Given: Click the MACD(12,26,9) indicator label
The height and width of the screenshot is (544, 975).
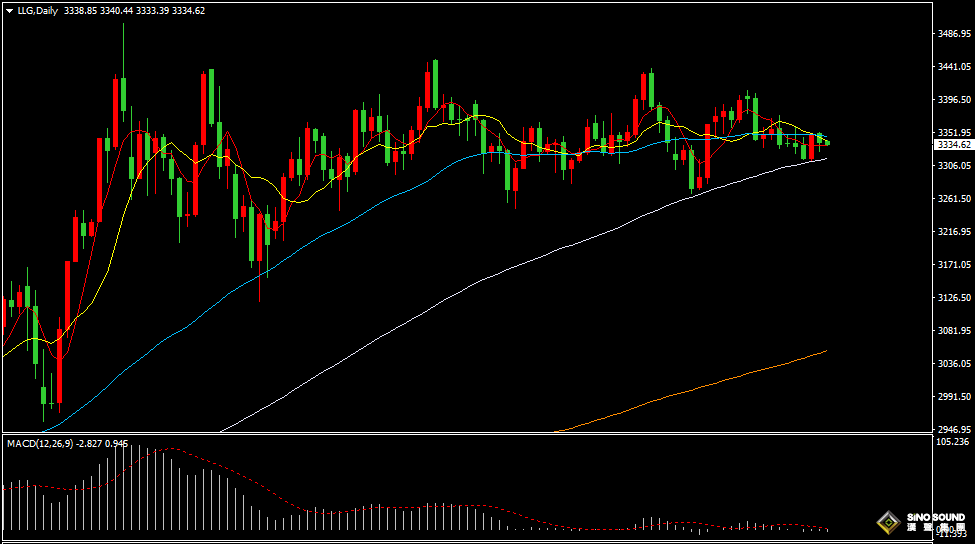Looking at the screenshot, I should [x=40, y=443].
